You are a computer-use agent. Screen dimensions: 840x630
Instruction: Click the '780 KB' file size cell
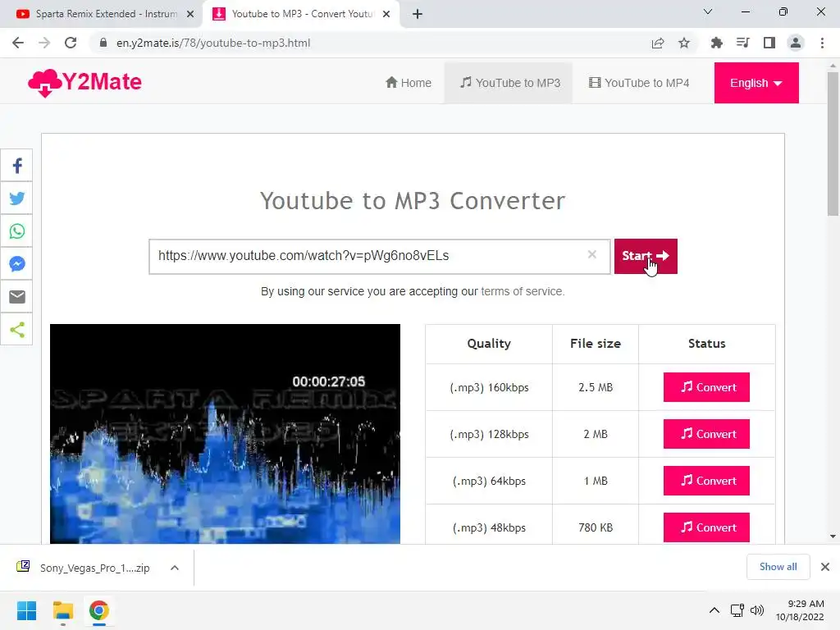596,527
